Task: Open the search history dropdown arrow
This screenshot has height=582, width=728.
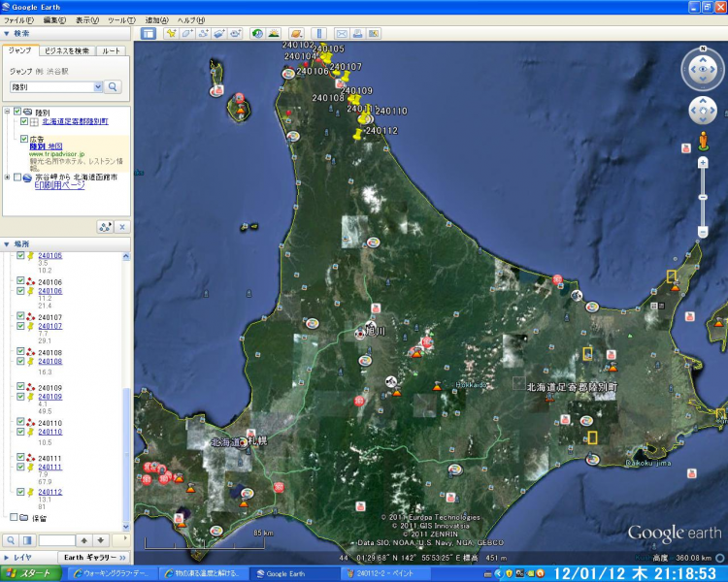Action: (97, 87)
